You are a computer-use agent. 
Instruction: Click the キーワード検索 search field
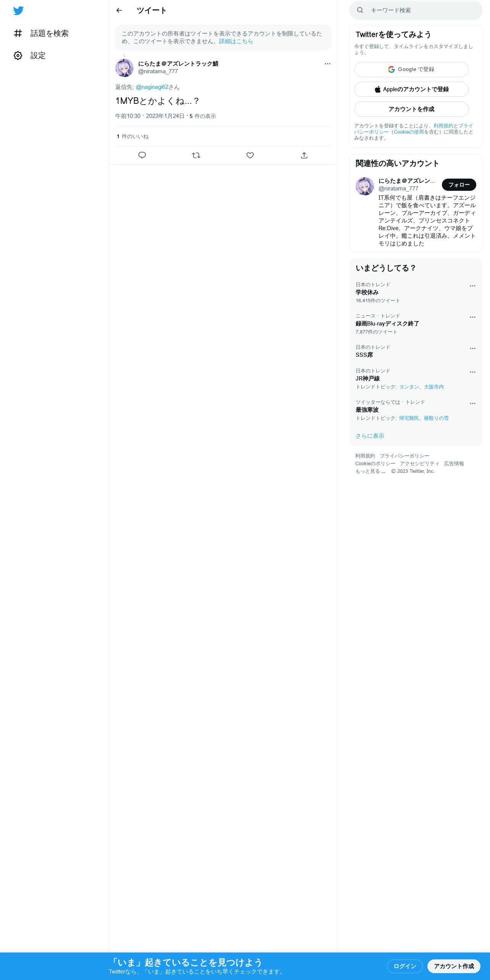click(416, 10)
